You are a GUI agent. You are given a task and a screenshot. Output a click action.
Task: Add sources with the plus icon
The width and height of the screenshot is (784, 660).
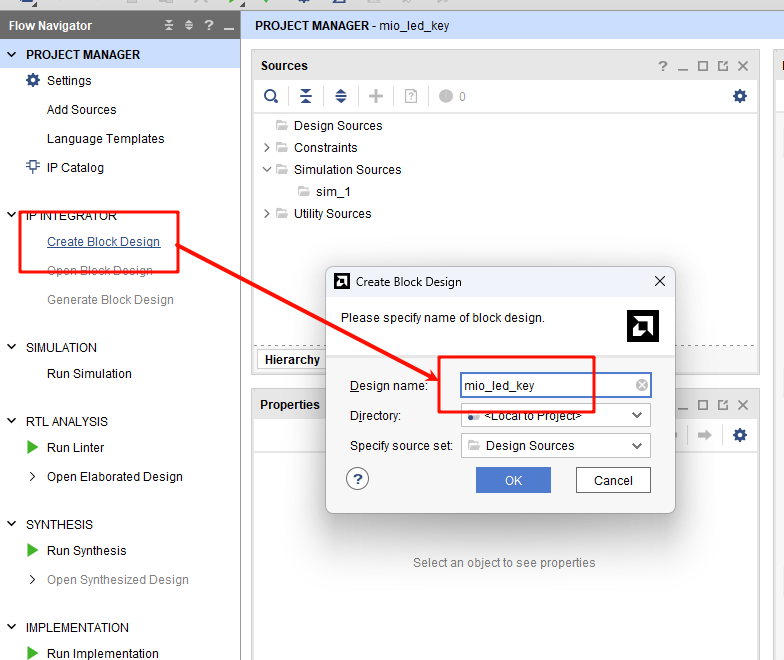[376, 96]
